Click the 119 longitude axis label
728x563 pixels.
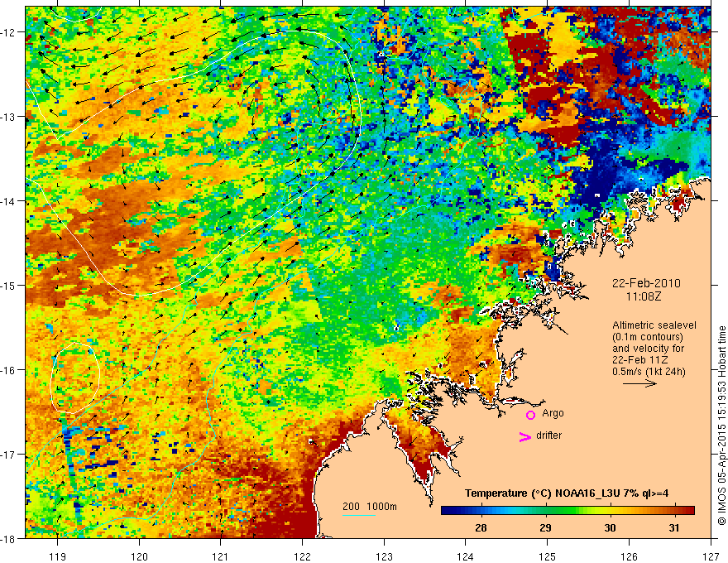tap(57, 556)
